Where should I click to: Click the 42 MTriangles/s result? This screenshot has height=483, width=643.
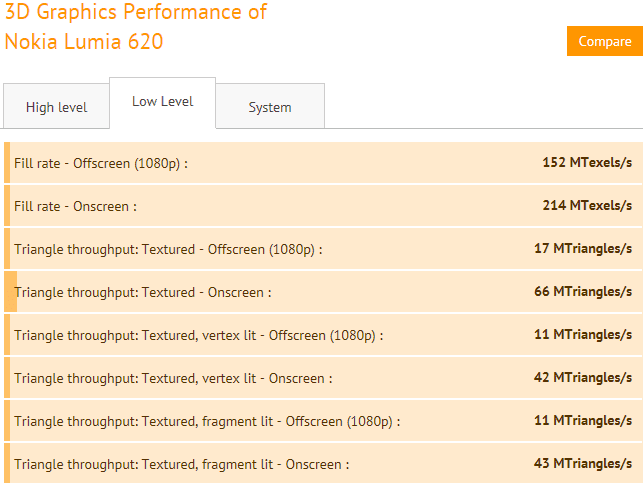coord(583,377)
